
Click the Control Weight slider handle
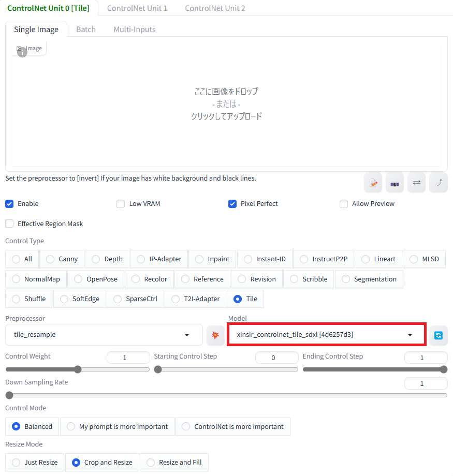(78, 369)
